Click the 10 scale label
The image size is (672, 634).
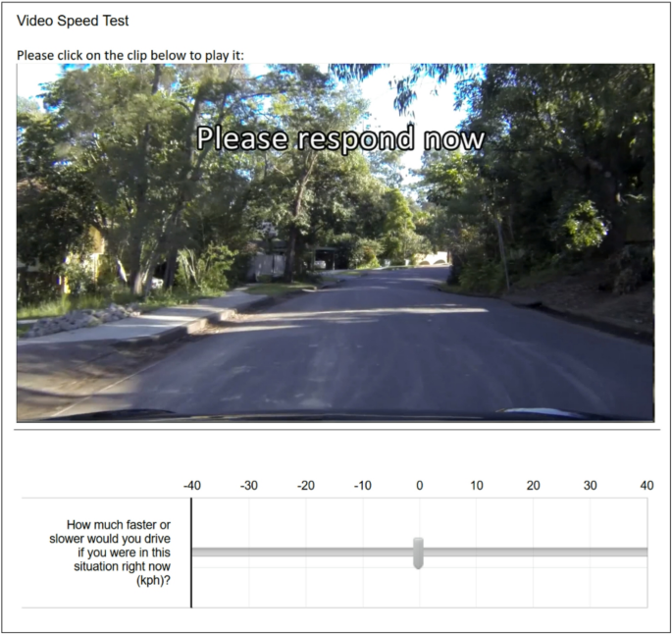pos(477,485)
